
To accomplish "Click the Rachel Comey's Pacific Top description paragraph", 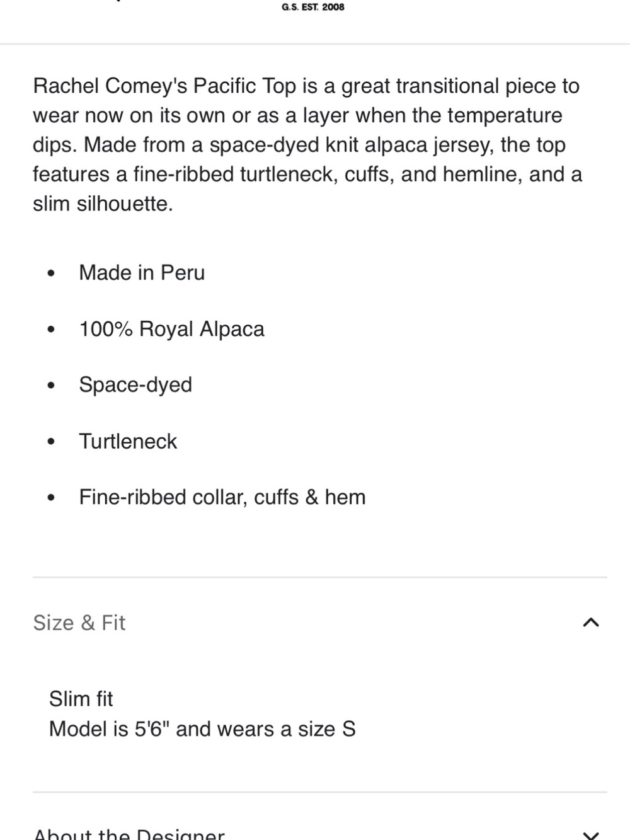I will 307,145.
